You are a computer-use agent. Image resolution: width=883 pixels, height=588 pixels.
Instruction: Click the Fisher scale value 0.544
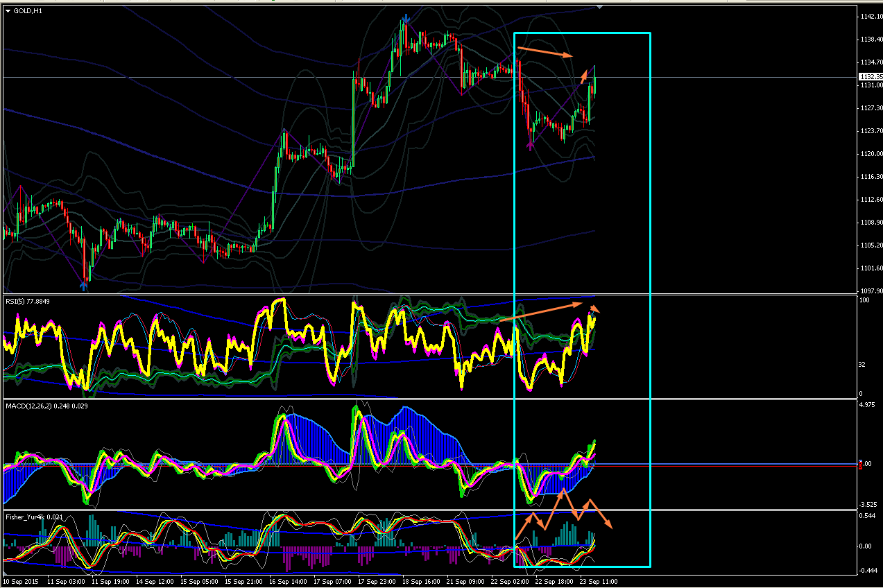click(x=868, y=516)
